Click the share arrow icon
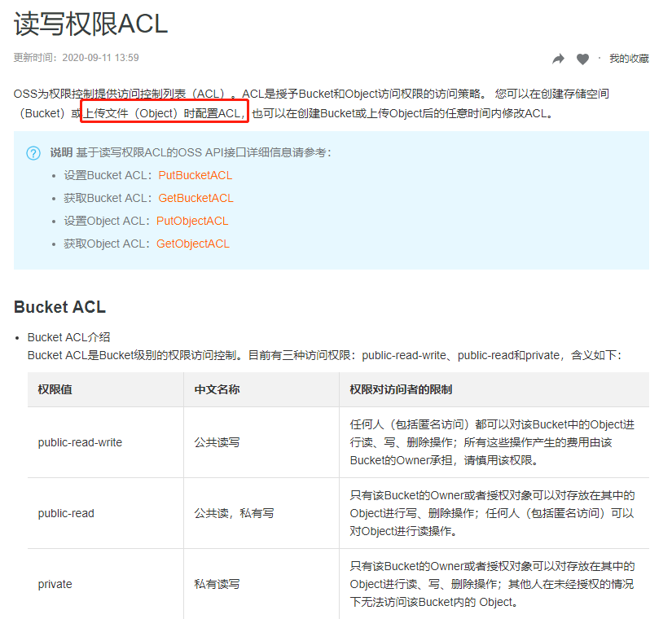This screenshot has height=619, width=672. pos(558,59)
